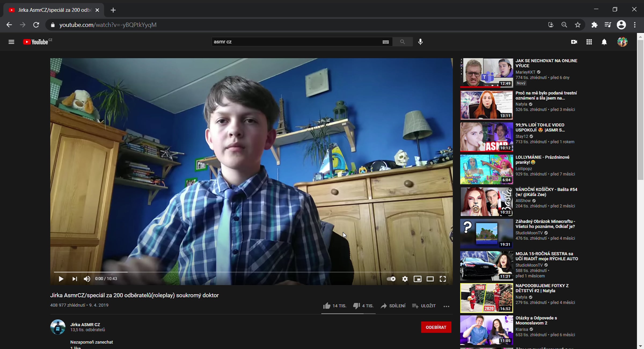This screenshot has height=349, width=644.
Task: Enter fullscreen mode in the video player
Action: (442, 279)
